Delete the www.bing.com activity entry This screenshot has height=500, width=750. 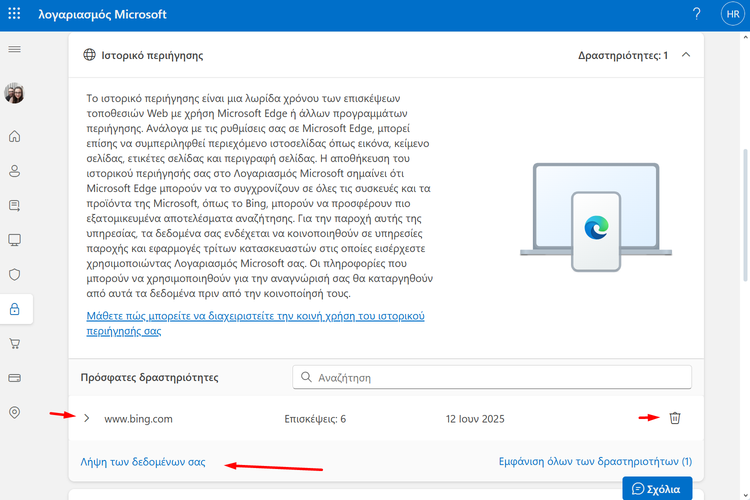[674, 418]
